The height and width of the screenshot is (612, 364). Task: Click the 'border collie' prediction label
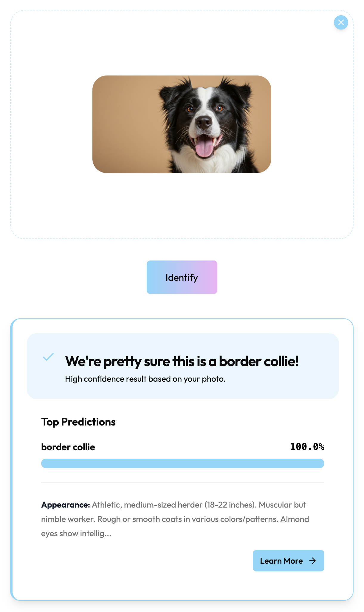68,447
